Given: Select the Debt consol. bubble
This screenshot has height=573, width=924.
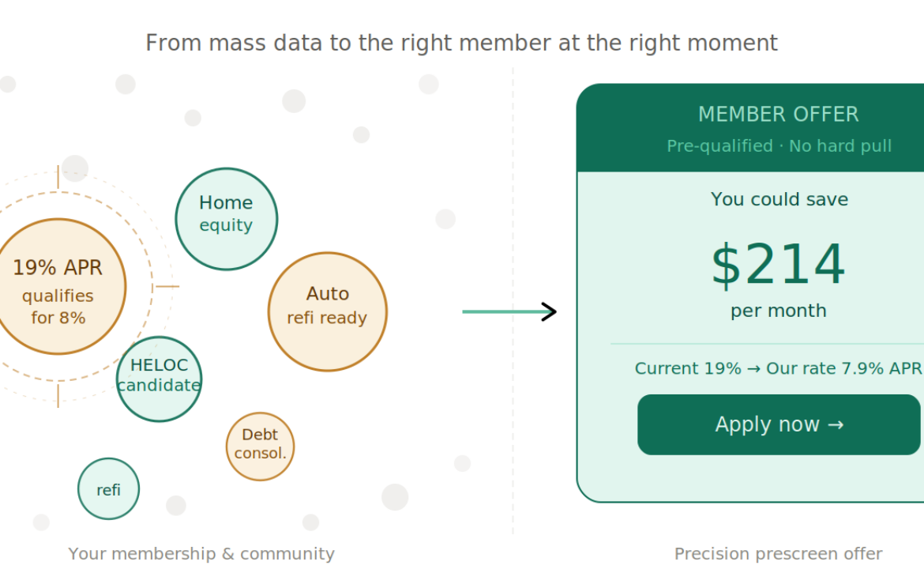Looking at the screenshot, I should click(260, 447).
